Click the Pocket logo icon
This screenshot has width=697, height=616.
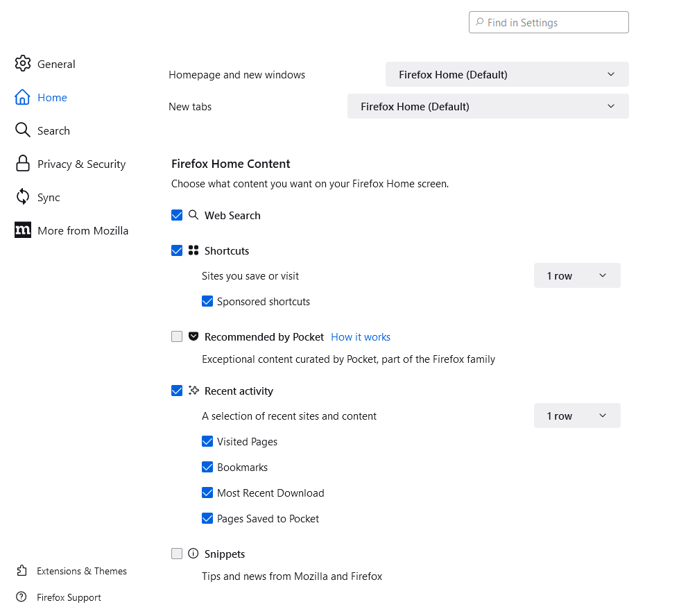click(x=193, y=336)
